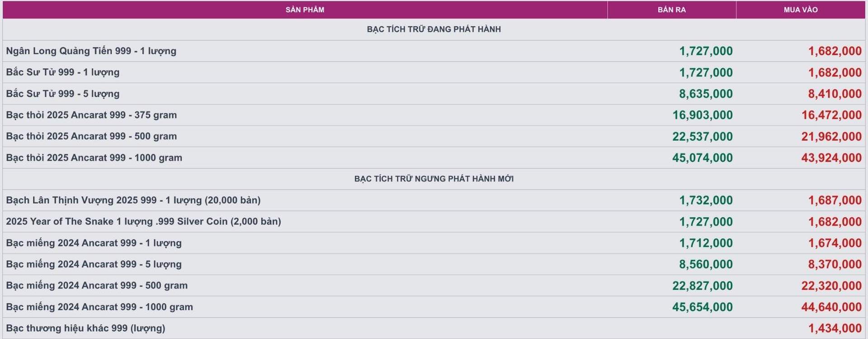Open Bạc miếng 2024 Ancarat 500 gram
This screenshot has width=868, height=339.
96,285
